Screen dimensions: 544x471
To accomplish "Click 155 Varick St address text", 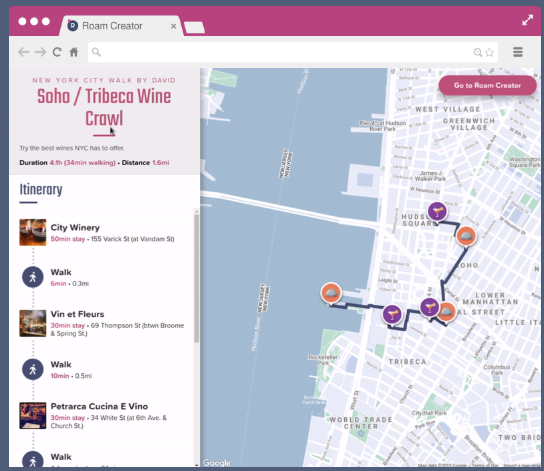I will click(x=133, y=239).
